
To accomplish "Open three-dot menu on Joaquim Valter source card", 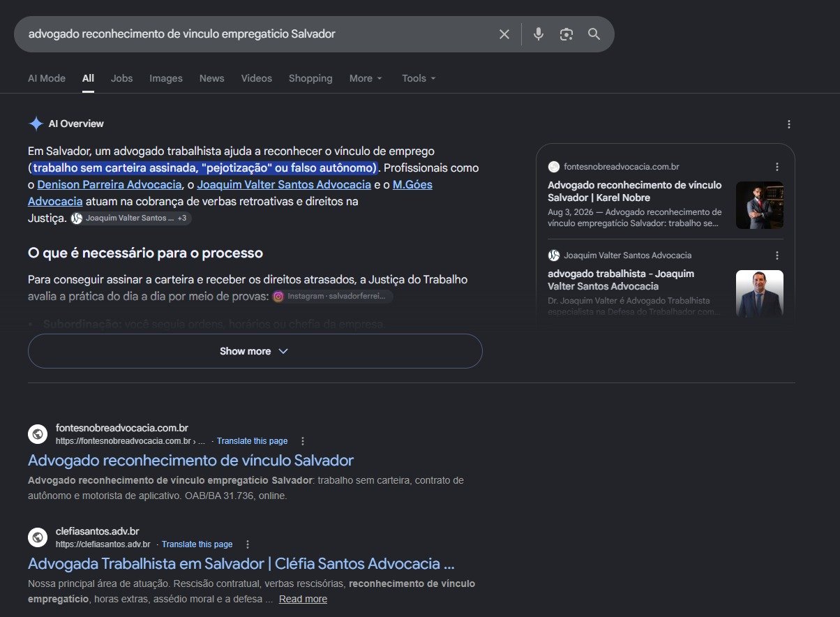I will coord(777,255).
